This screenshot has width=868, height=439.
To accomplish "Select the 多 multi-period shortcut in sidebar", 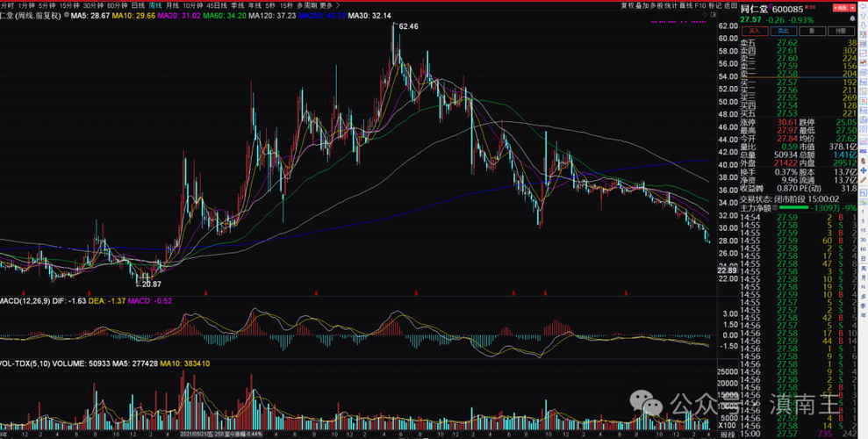I will (x=863, y=296).
